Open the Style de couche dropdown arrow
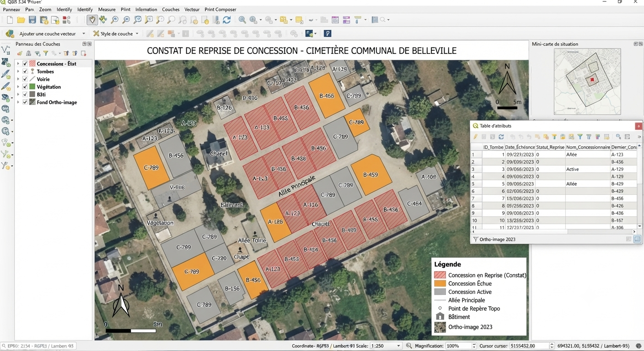The width and height of the screenshot is (644, 351). (137, 33)
